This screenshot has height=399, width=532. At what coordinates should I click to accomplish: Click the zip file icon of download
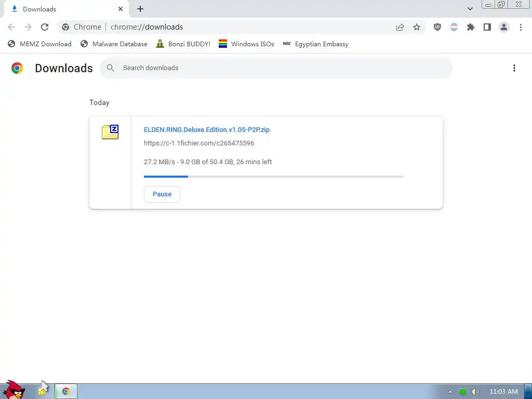[110, 132]
